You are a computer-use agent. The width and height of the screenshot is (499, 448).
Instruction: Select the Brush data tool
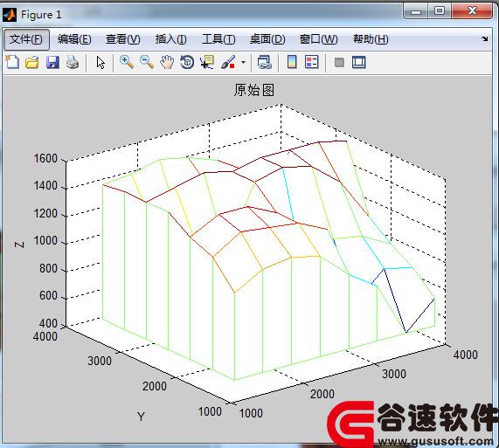tap(228, 62)
